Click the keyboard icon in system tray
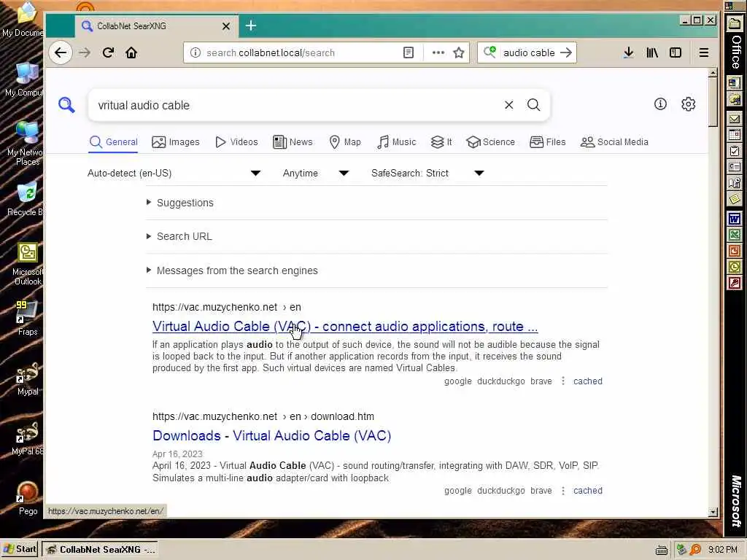Screen dimensions: 747x560 [x=661, y=550]
